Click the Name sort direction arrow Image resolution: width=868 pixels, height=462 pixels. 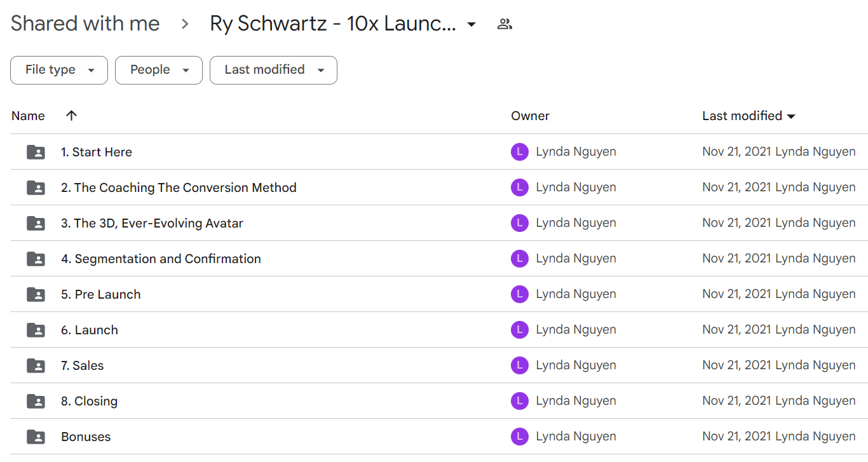pos(71,116)
